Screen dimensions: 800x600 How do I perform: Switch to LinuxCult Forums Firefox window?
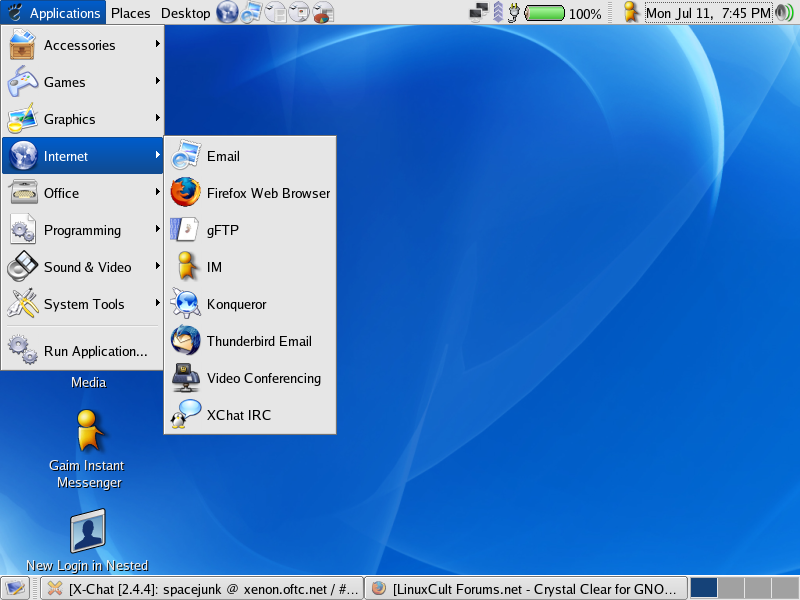[x=526, y=589]
